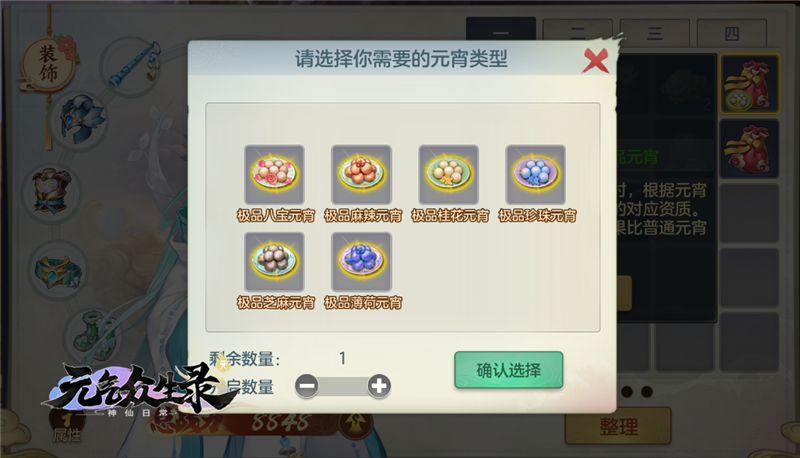Image resolution: width=800 pixels, height=458 pixels.
Task: Click the 整理 sort button
Action: [618, 426]
